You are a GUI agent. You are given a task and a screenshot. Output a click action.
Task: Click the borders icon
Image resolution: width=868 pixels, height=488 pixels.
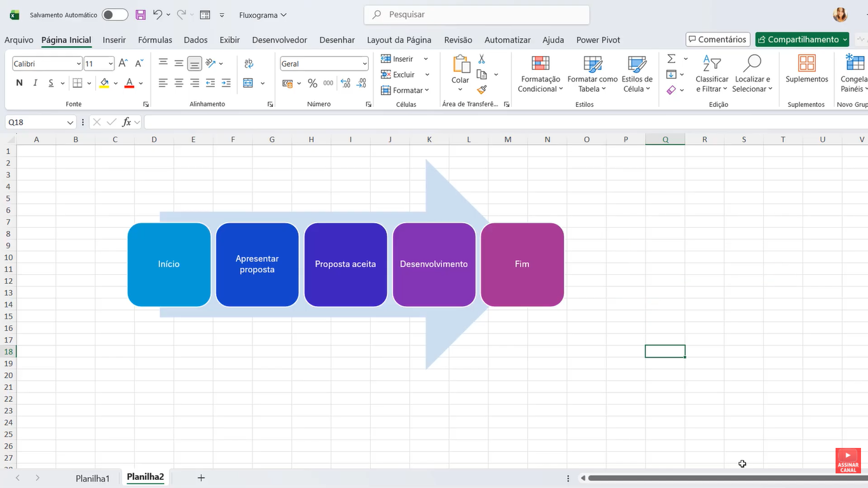coord(78,83)
